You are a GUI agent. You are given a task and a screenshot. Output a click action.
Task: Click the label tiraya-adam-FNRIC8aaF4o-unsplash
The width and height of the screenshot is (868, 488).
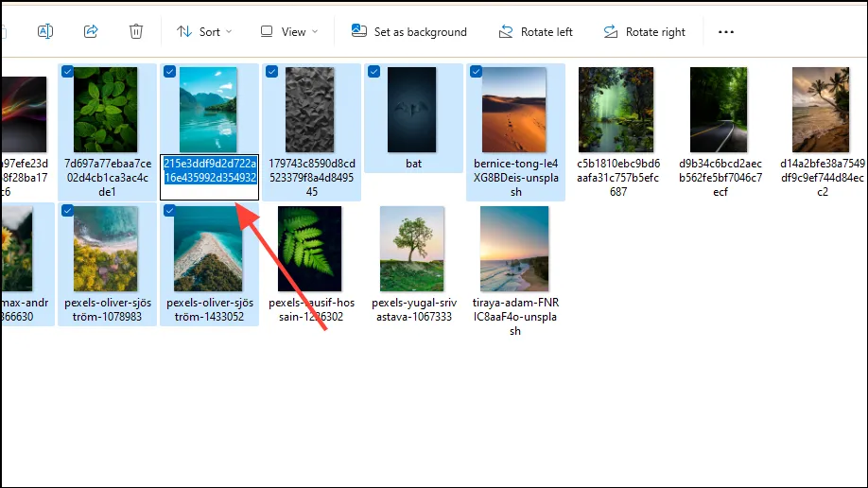(515, 317)
